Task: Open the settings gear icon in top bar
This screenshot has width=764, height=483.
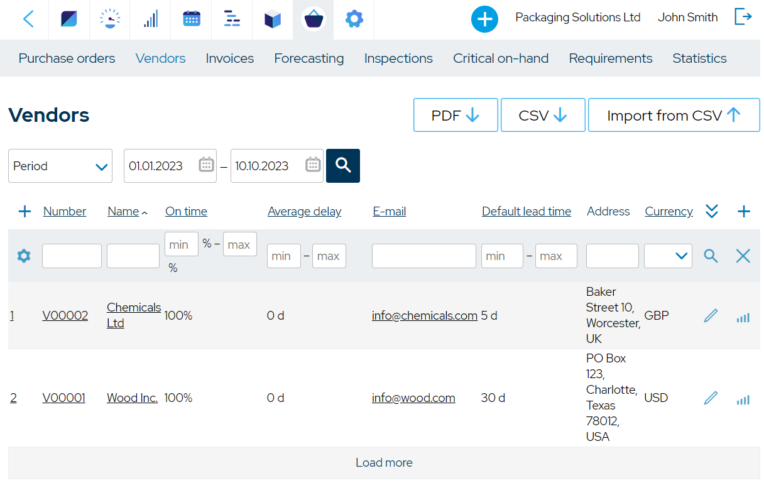Action: [x=354, y=19]
